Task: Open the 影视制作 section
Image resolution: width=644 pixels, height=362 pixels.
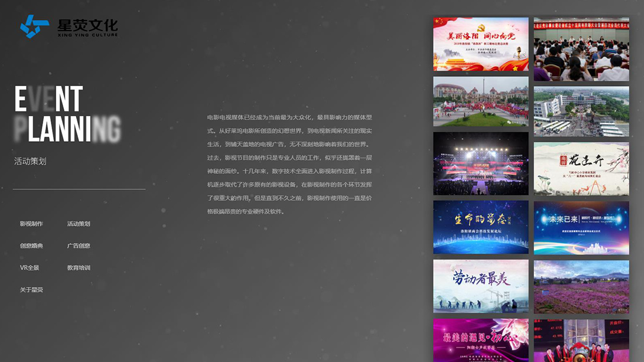Action: (31, 223)
